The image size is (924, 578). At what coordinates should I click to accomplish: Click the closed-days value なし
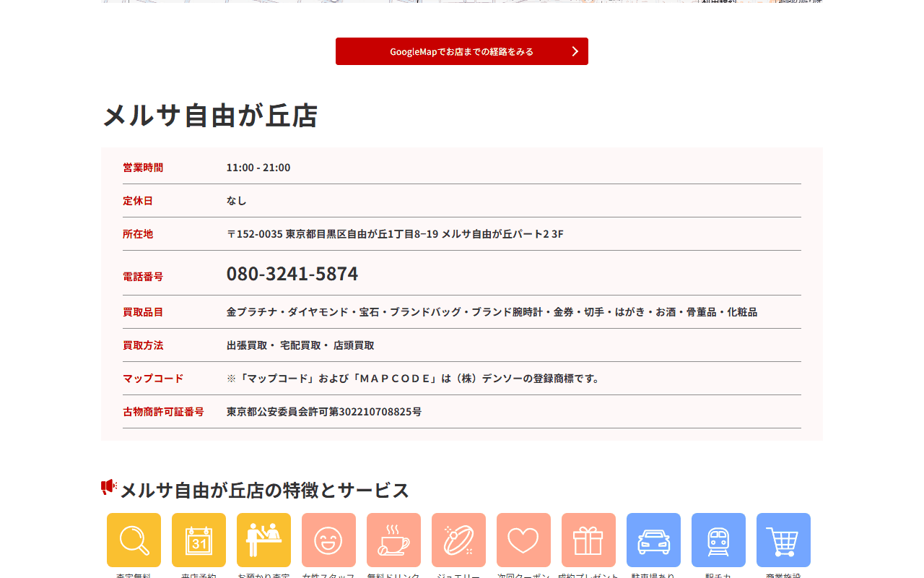pyautogui.click(x=237, y=201)
